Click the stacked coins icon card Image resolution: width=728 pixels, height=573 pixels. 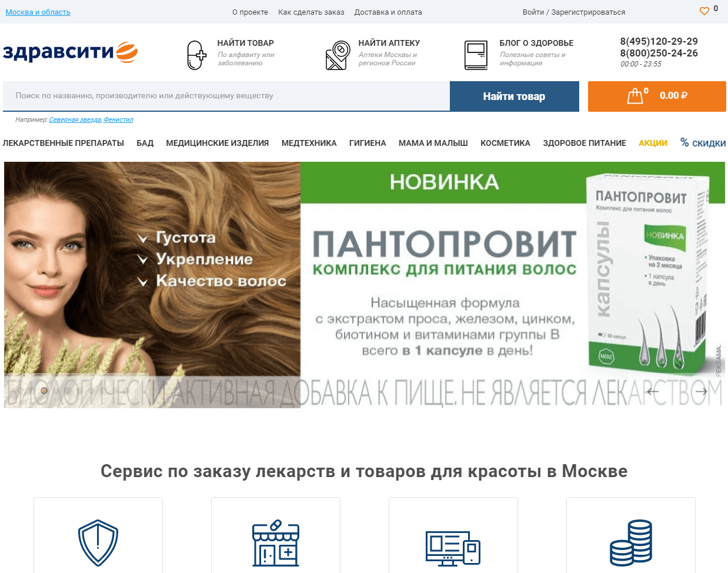pyautogui.click(x=631, y=535)
